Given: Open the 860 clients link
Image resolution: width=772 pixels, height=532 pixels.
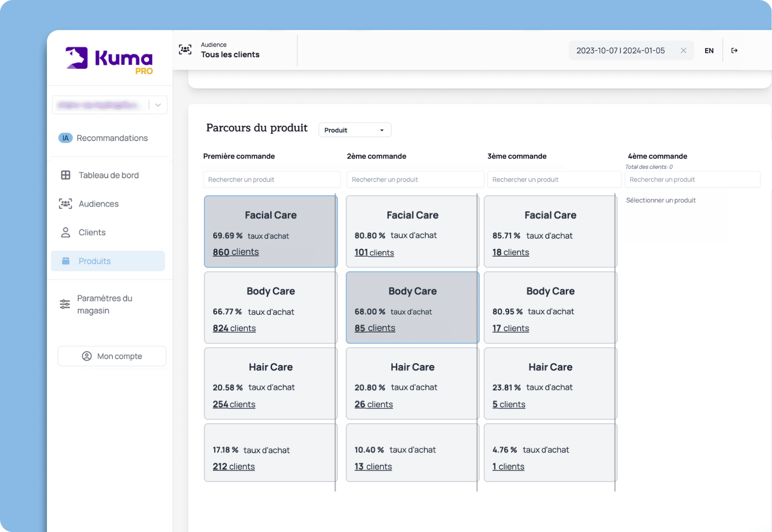Looking at the screenshot, I should (236, 252).
